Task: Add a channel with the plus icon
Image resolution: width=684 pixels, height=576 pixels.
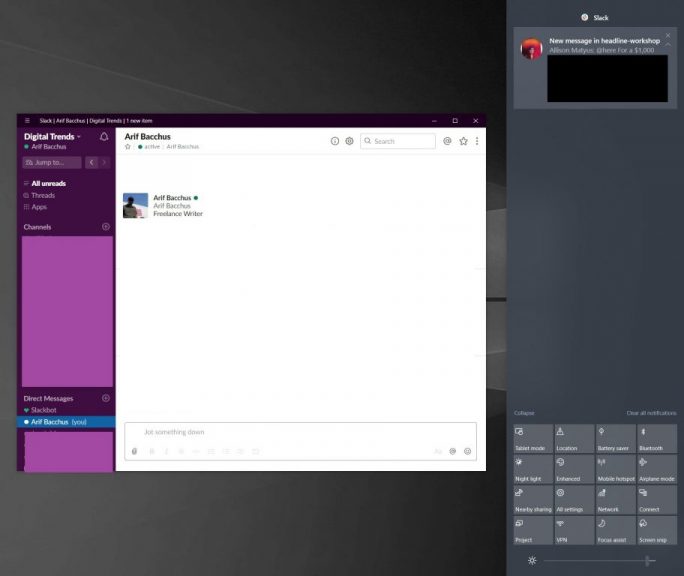Action: pyautogui.click(x=106, y=226)
